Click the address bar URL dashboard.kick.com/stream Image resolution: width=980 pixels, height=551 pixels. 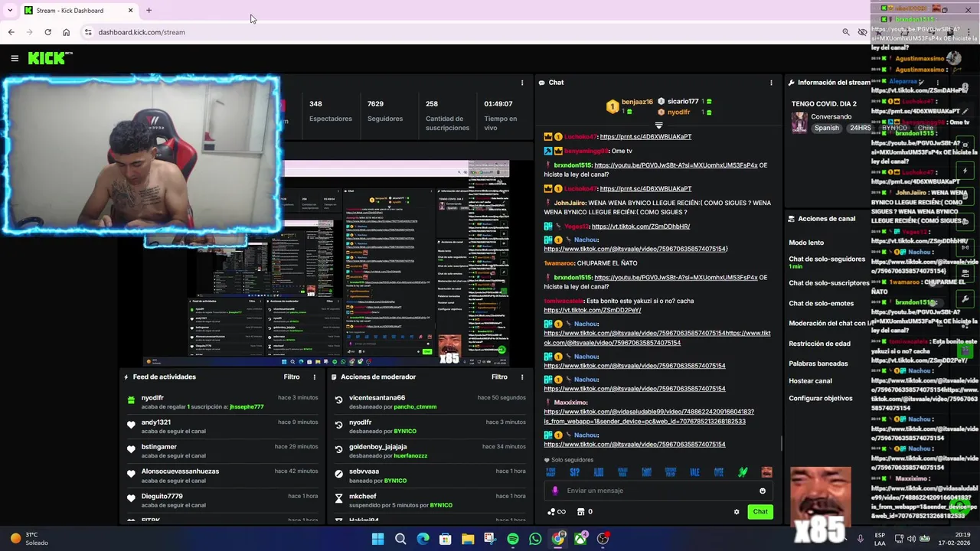click(x=142, y=32)
